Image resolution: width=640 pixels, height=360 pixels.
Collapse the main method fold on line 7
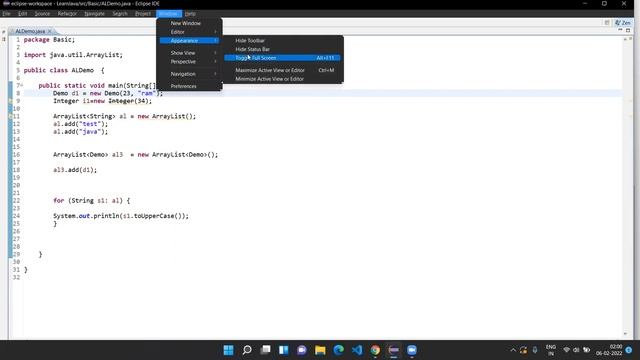[x=22, y=85]
